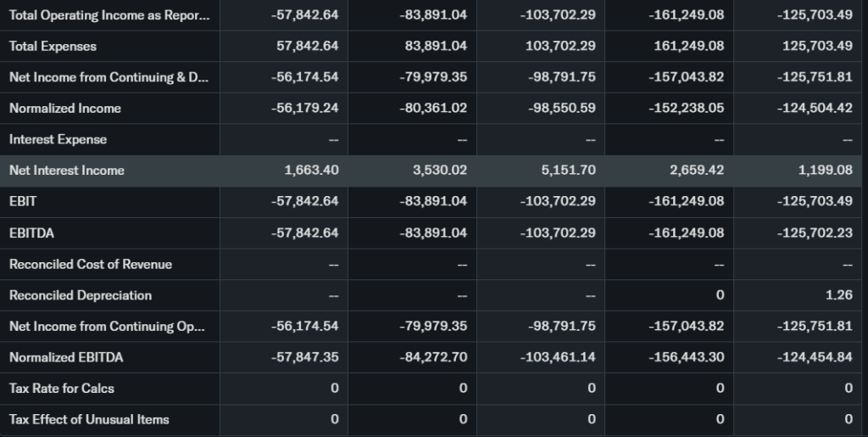Click the Total Expenses row label
The image size is (868, 437).
53,46
